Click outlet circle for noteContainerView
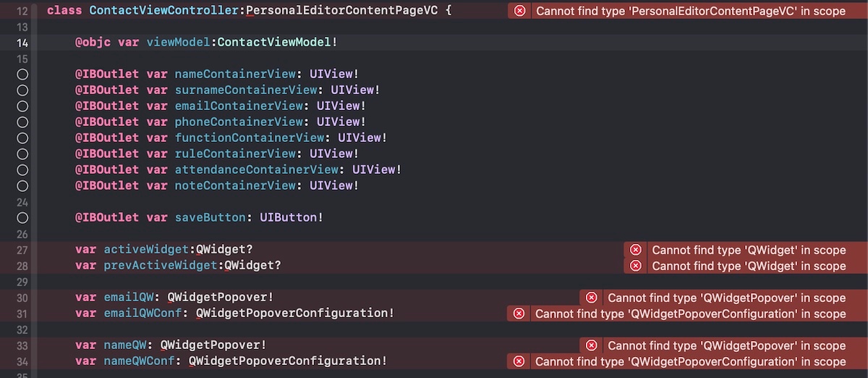The width and height of the screenshot is (868, 378). 22,185
